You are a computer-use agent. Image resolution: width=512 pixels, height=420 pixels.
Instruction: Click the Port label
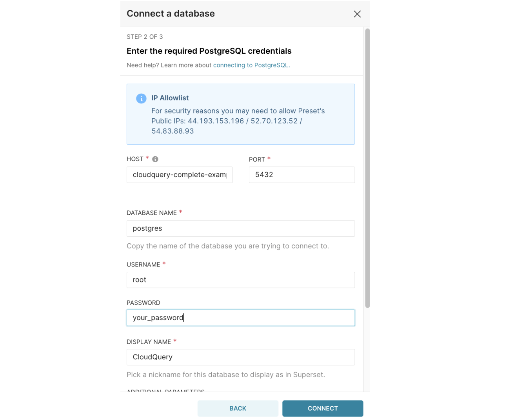257,159
